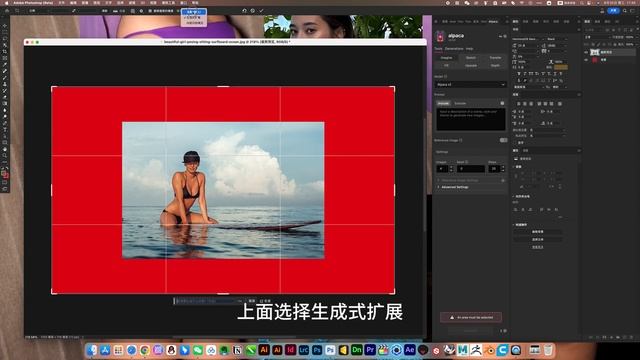Click align left icon in Paragraph panel

coord(519,104)
